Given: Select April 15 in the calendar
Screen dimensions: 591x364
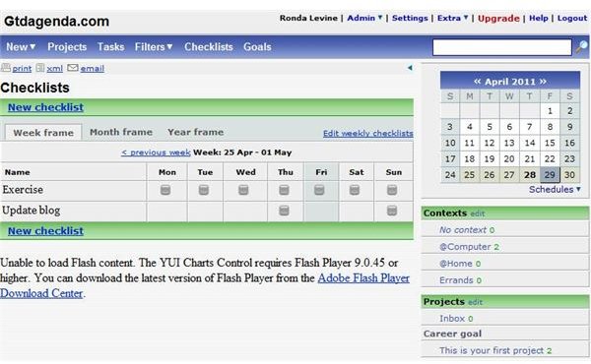Looking at the screenshot, I should 550,143.
